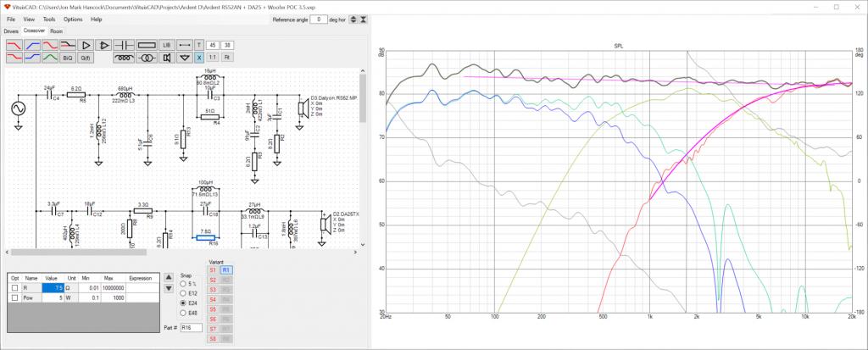The image size is (868, 350).
Task: Check the Opt box for Pow row
Action: tap(15, 298)
